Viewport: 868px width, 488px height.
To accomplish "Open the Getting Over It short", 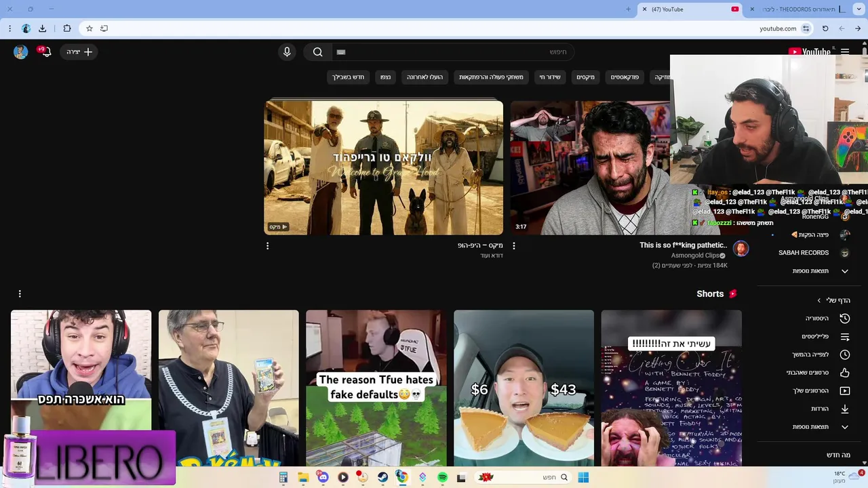I will tap(671, 388).
